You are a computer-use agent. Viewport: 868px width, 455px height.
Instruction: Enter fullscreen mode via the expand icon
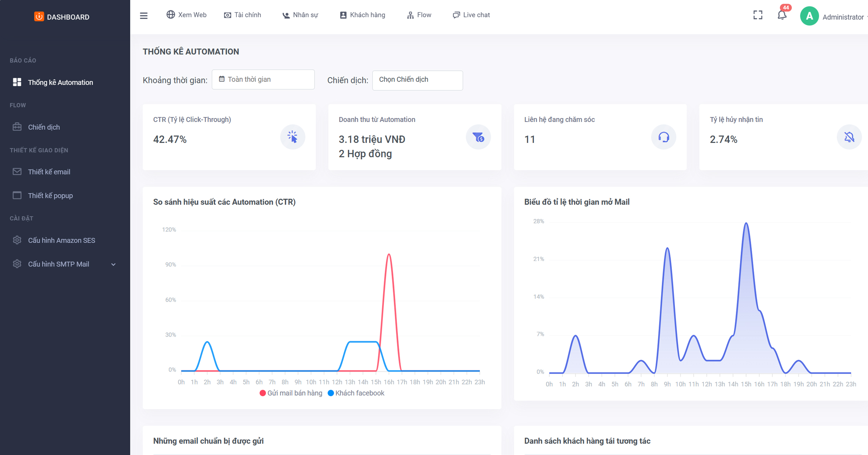pos(758,15)
